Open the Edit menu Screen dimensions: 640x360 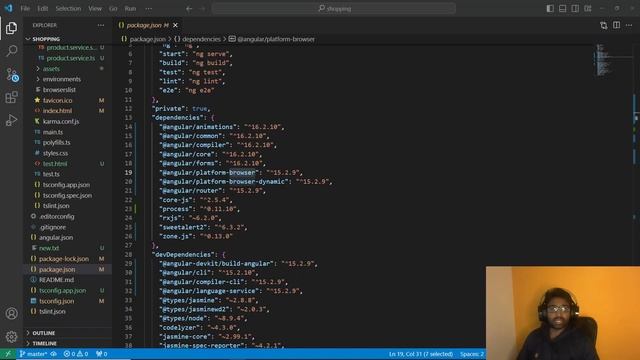(x=42, y=9)
